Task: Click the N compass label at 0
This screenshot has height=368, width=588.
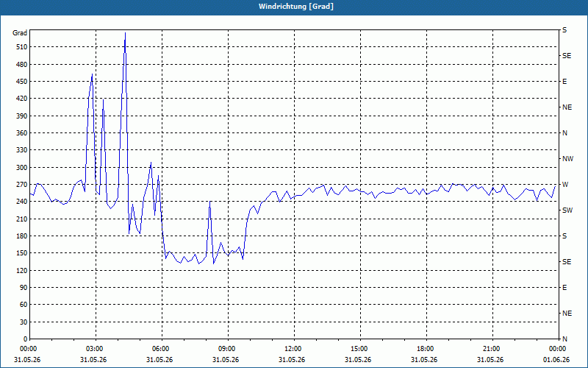Action: pyautogui.click(x=565, y=339)
